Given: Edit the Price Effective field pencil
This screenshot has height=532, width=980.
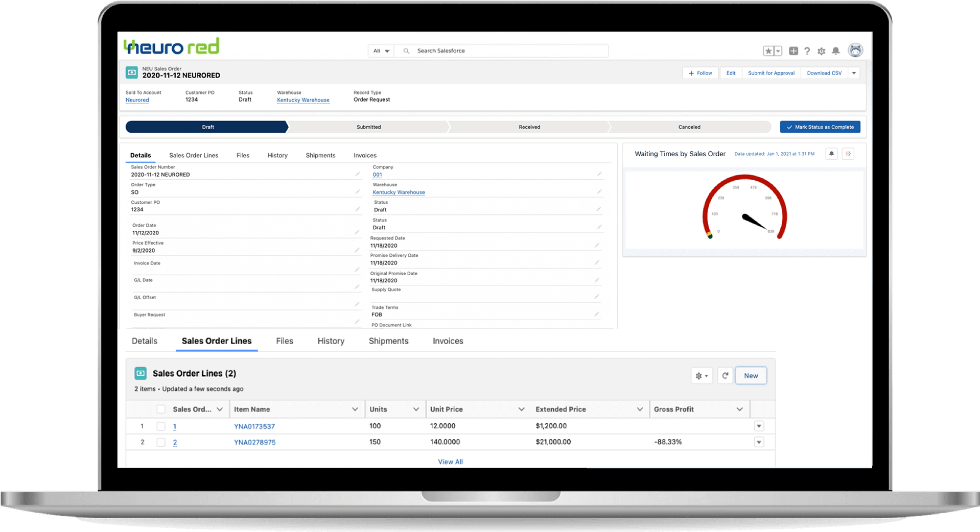Looking at the screenshot, I should tap(357, 250).
